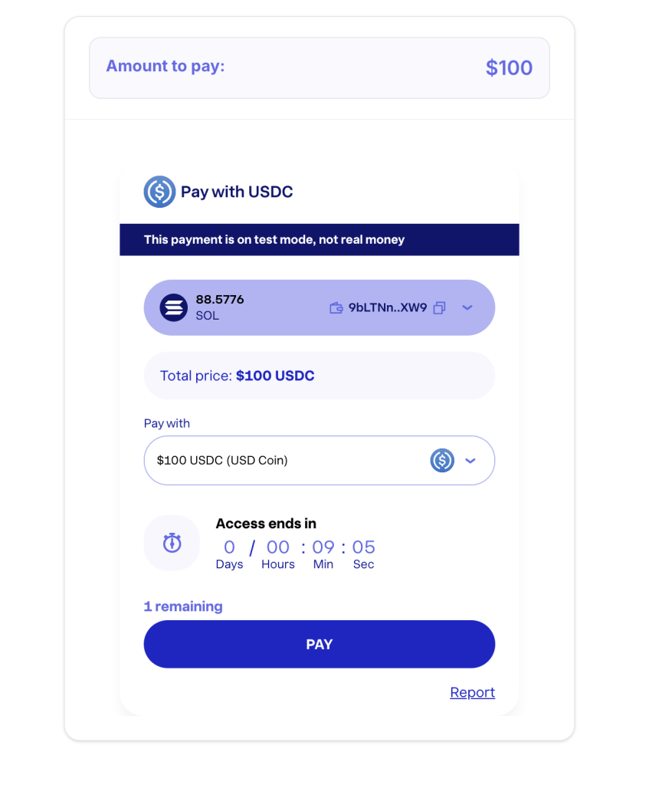Click the 88.5776 SOL balance
The height and width of the screenshot is (785, 672).
coord(219,307)
